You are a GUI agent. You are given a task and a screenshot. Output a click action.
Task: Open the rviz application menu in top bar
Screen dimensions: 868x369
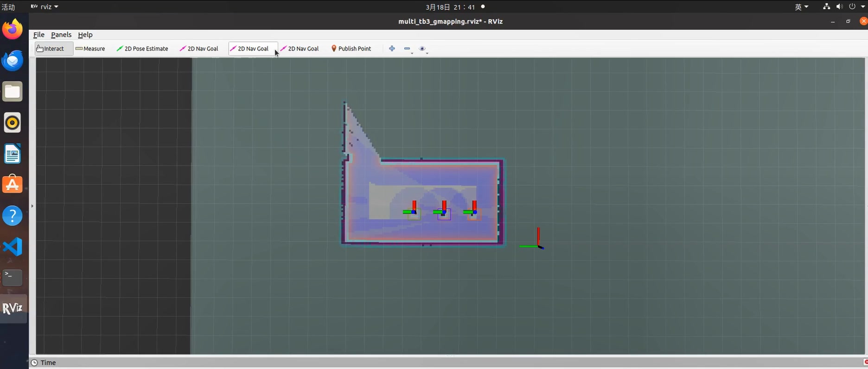tap(45, 6)
